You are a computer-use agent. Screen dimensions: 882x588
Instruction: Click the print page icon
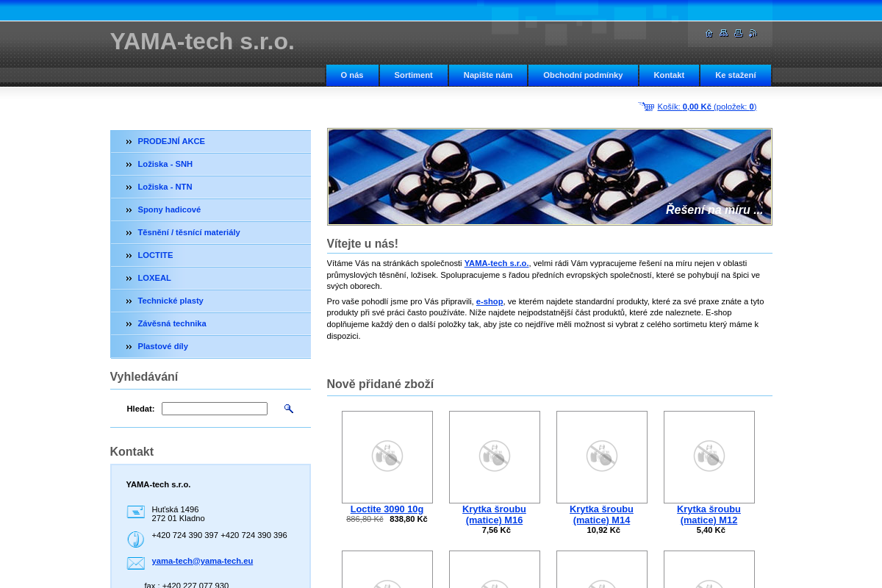(739, 33)
